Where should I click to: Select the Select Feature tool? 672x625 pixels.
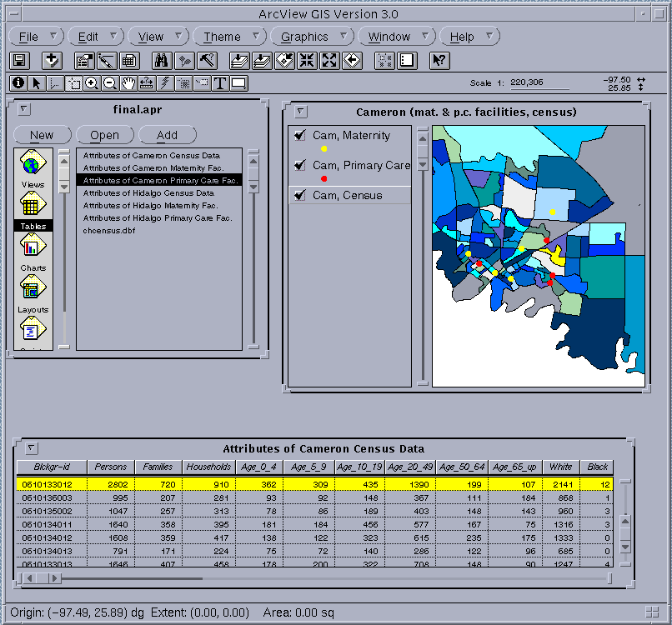(x=73, y=83)
